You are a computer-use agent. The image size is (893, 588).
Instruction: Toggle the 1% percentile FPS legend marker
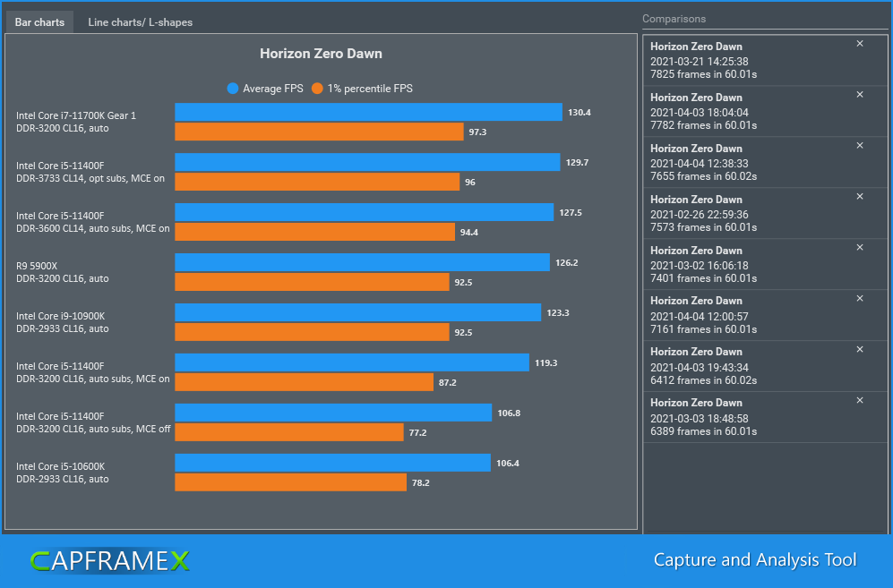(x=317, y=89)
